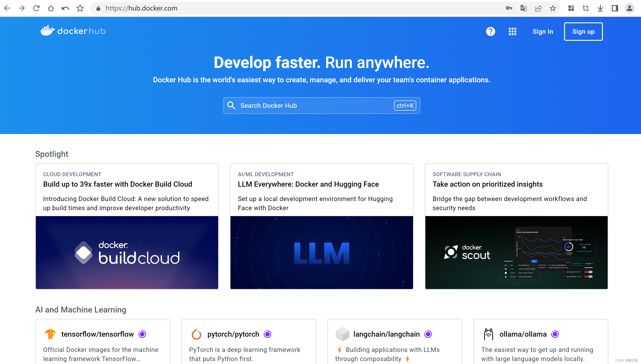Click the lock icon in address bar
Screen dimensions: 641x364
(98, 8)
